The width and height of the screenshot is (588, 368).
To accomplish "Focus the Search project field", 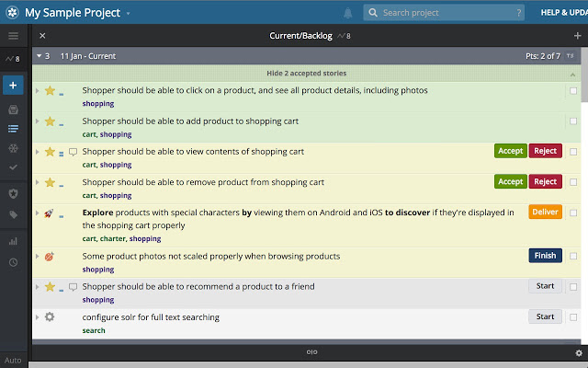I will point(443,13).
